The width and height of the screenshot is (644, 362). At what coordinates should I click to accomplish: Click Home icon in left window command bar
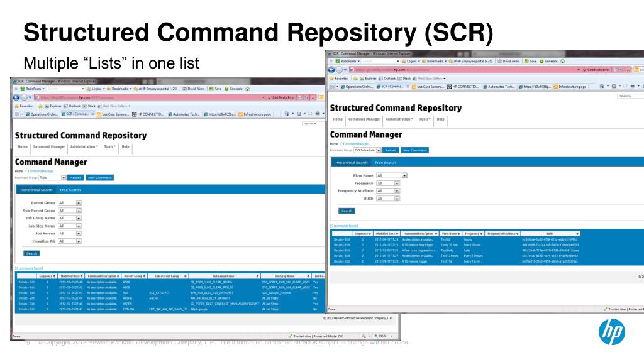tap(287, 114)
